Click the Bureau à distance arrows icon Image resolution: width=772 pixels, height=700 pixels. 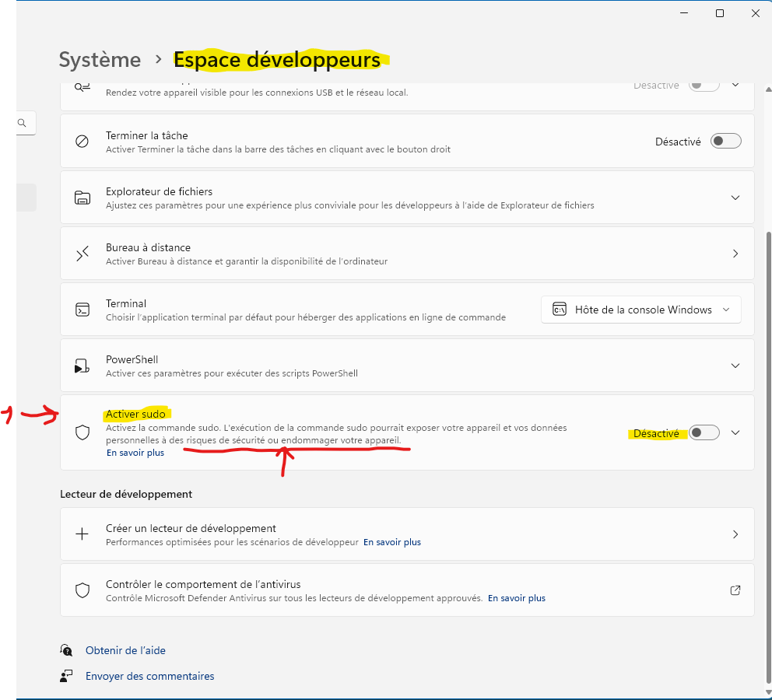tap(82, 254)
